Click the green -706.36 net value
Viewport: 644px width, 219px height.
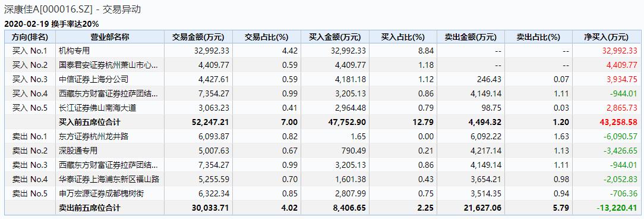tap(623, 193)
